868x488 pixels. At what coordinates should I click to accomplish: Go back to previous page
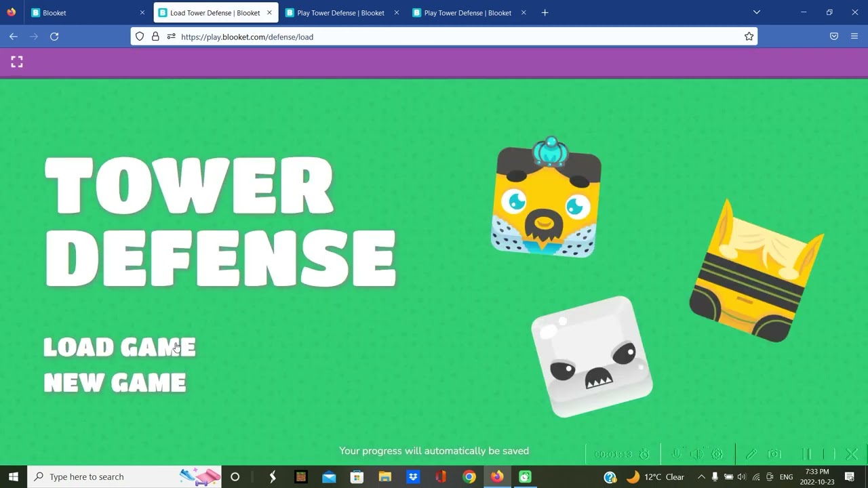14,37
